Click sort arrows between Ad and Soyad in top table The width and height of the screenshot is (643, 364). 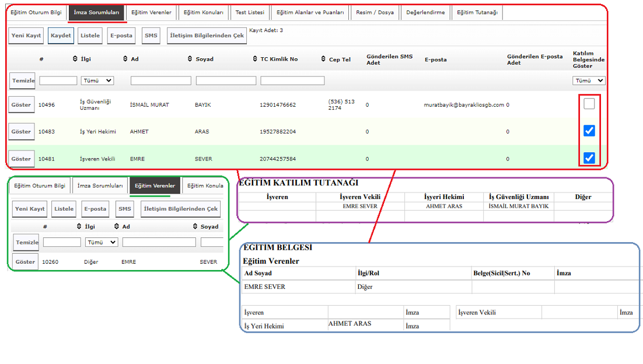[190, 59]
